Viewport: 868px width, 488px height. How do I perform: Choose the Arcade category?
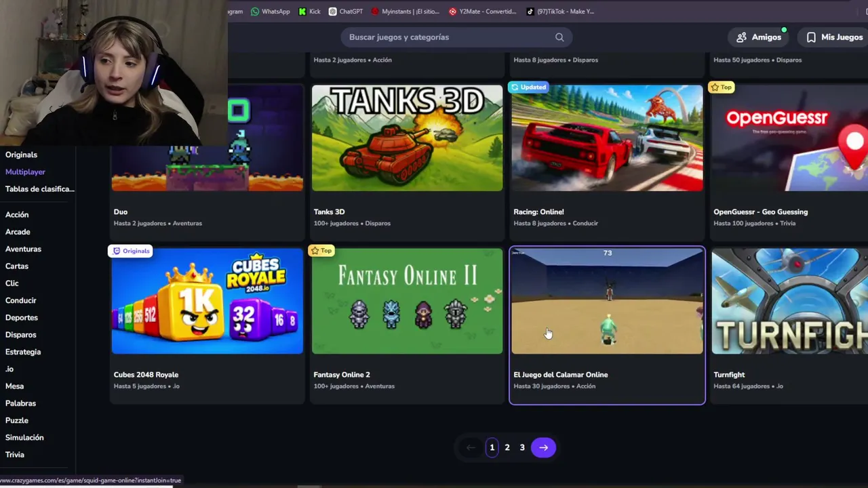point(18,232)
